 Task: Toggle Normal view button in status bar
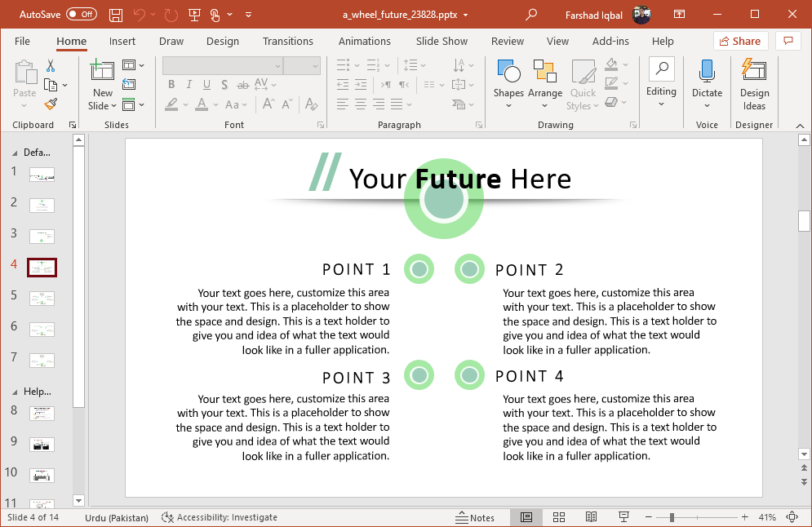pos(526,517)
